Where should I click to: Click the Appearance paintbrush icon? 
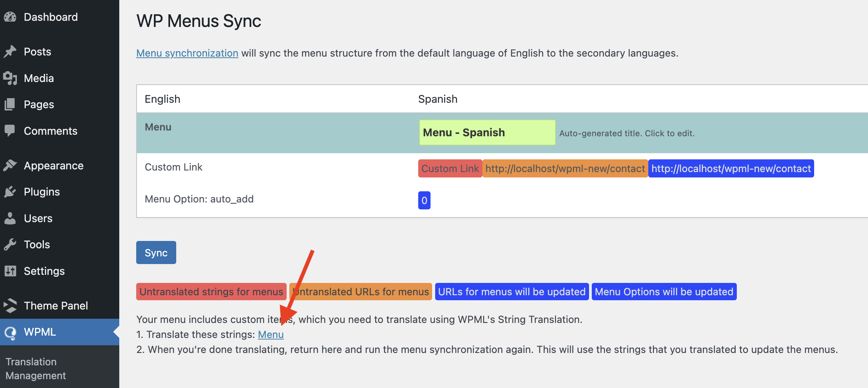(x=10, y=166)
